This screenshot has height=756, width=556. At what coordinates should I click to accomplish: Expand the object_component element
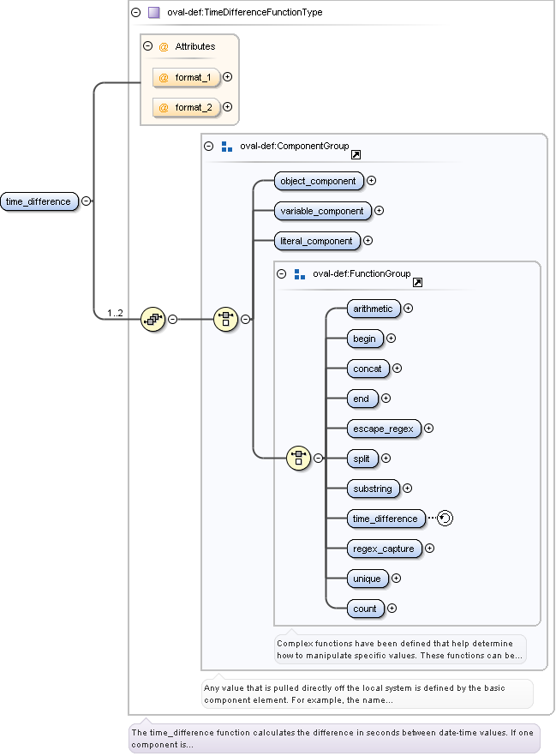click(x=372, y=180)
